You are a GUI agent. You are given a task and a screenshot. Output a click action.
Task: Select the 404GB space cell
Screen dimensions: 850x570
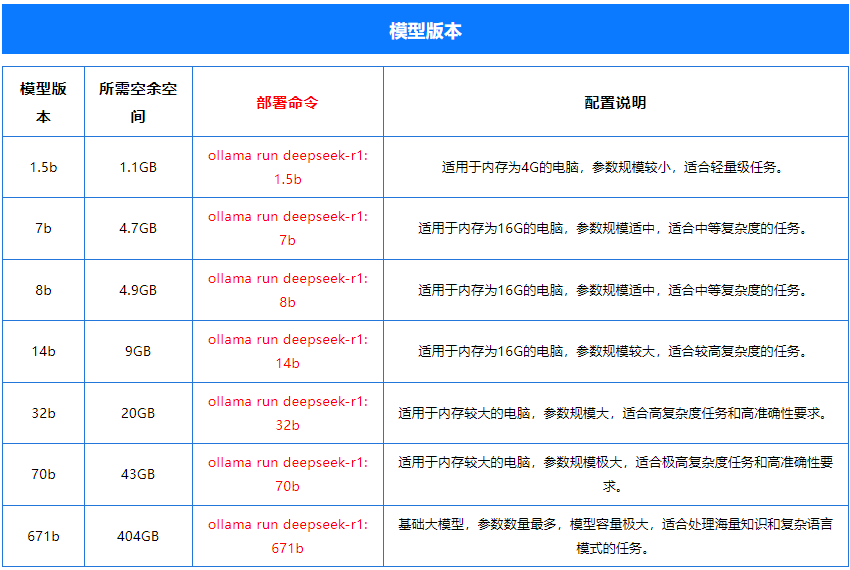(x=138, y=536)
